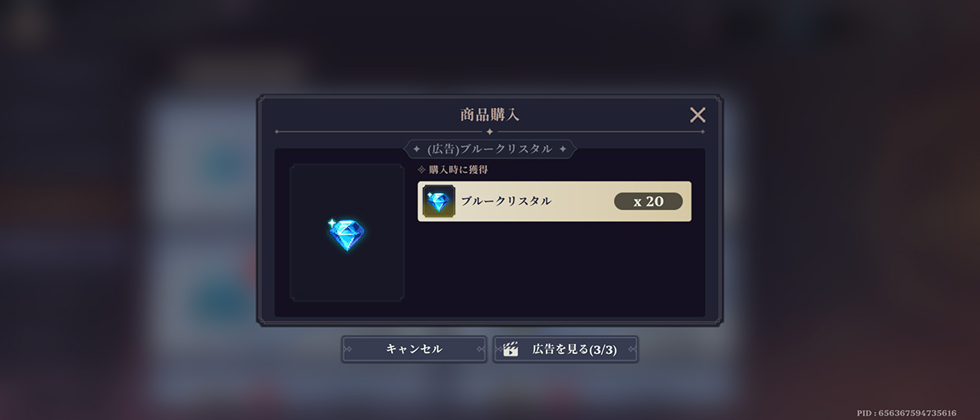Screen dimensions: 980x420
Task: Click the star ornament left of (広告)ブルークリスタル
Action: [x=416, y=149]
